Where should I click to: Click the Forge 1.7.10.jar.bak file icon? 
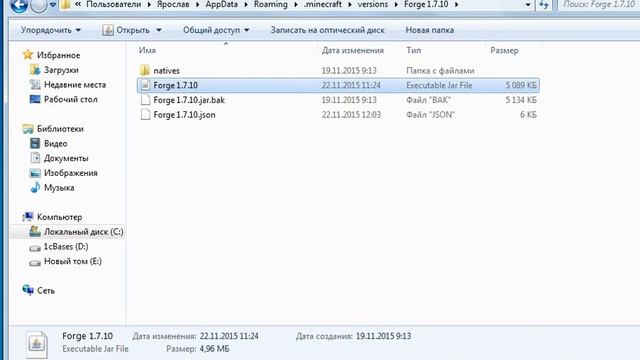tap(145, 100)
